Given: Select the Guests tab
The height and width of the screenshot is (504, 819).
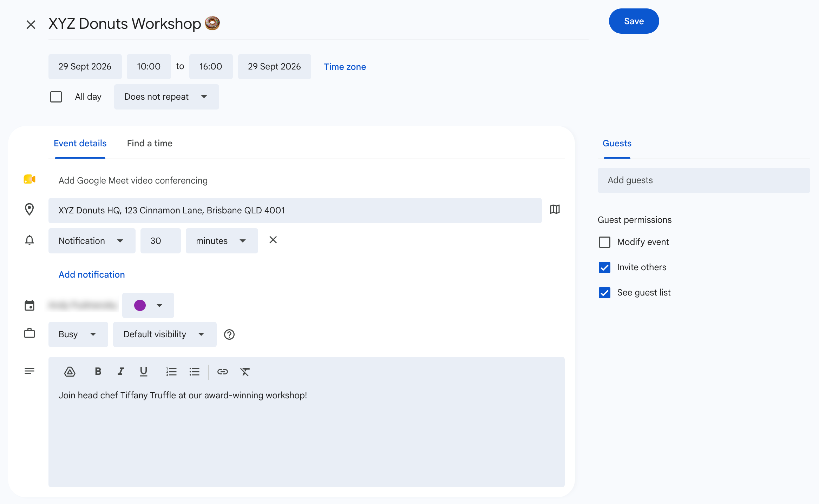Looking at the screenshot, I should click(x=617, y=143).
